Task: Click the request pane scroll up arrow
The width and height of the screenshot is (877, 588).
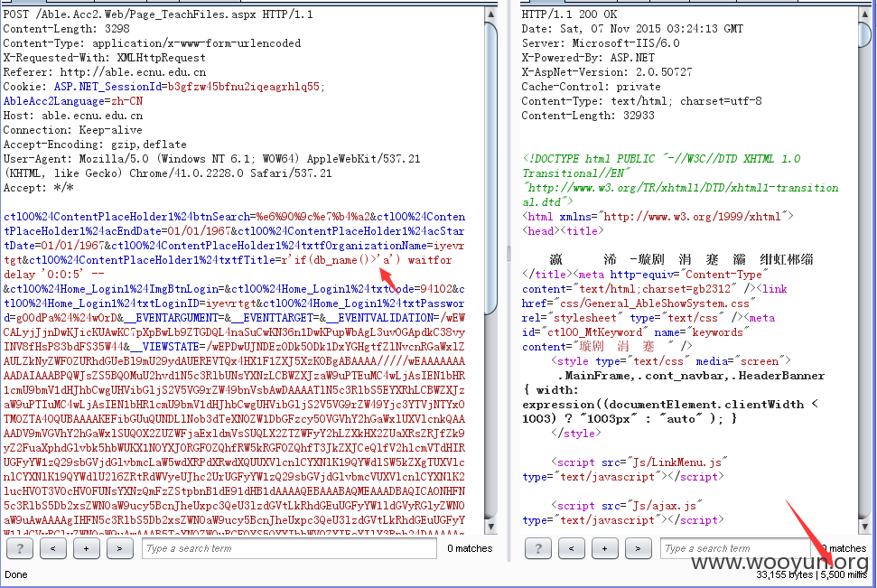Action: click(x=490, y=14)
